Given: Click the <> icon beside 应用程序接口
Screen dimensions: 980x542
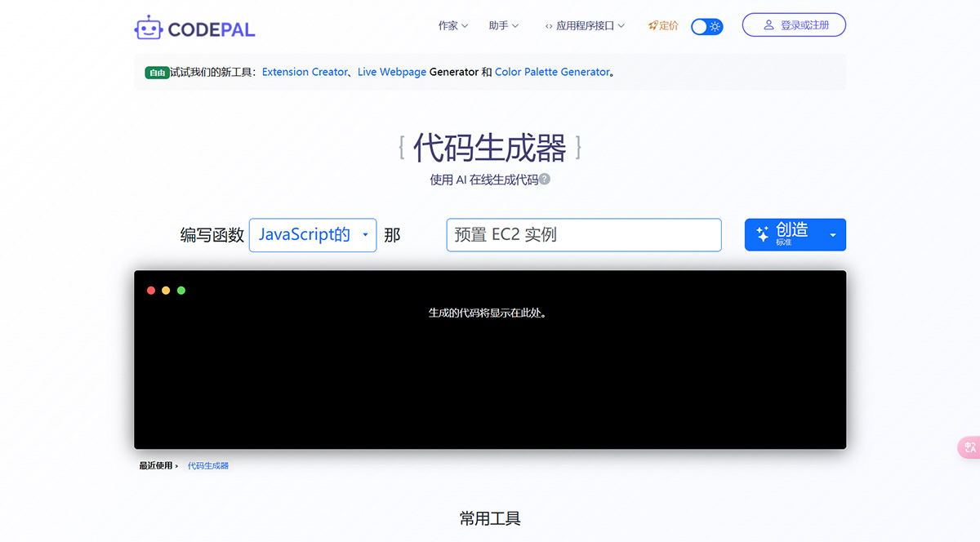Looking at the screenshot, I should [550, 25].
